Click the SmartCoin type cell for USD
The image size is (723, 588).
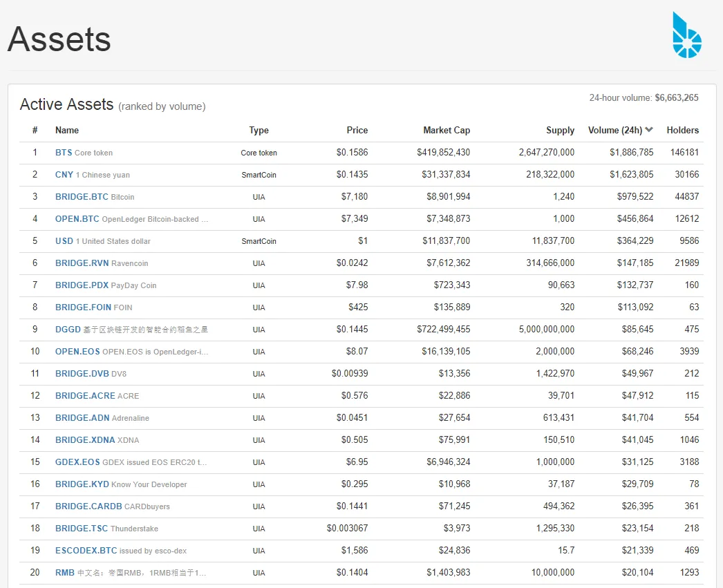(259, 241)
